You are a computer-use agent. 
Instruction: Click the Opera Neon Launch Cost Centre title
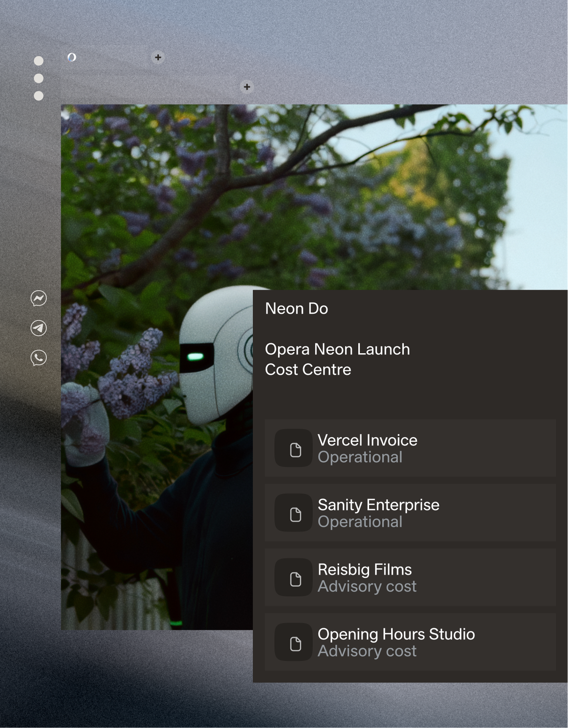coord(337,360)
